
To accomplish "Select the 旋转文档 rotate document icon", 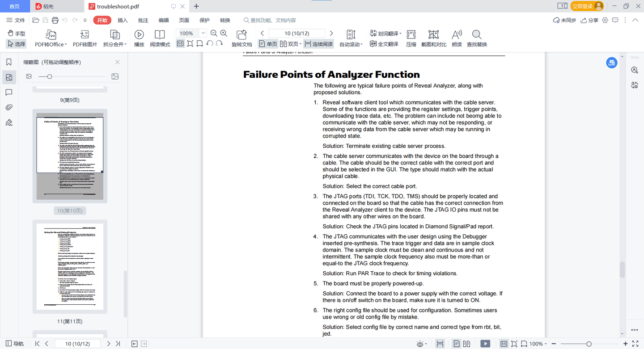I will click(x=242, y=38).
